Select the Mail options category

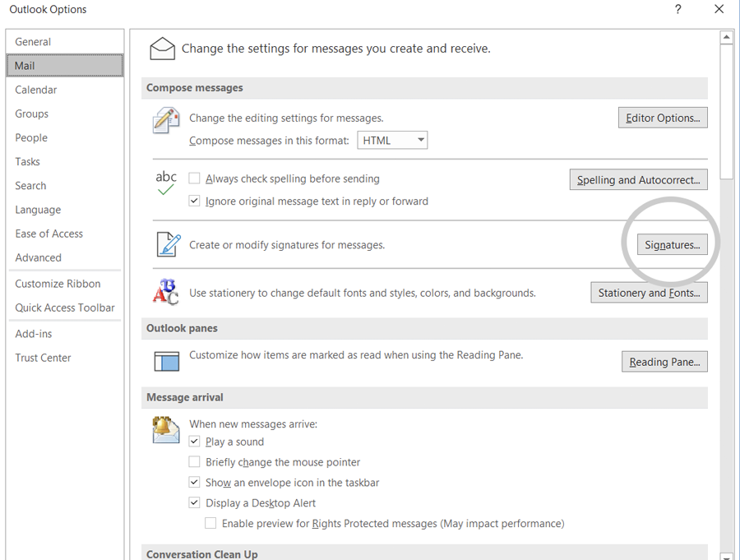click(65, 66)
